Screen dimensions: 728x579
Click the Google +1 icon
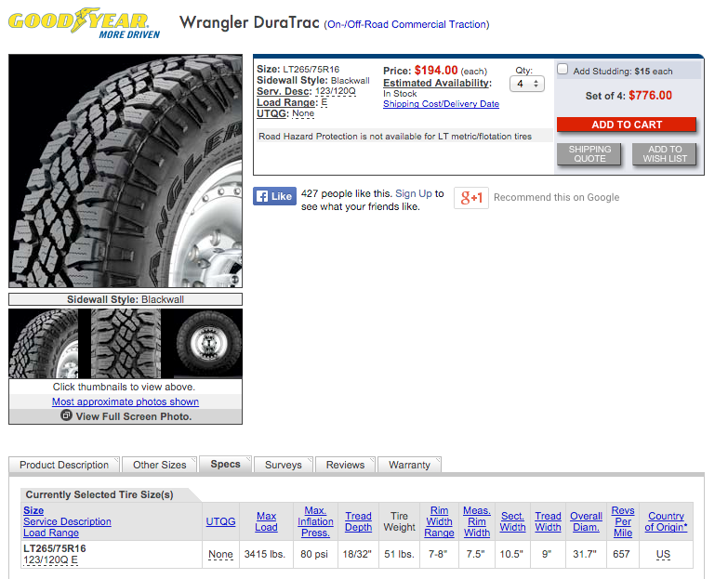point(471,198)
